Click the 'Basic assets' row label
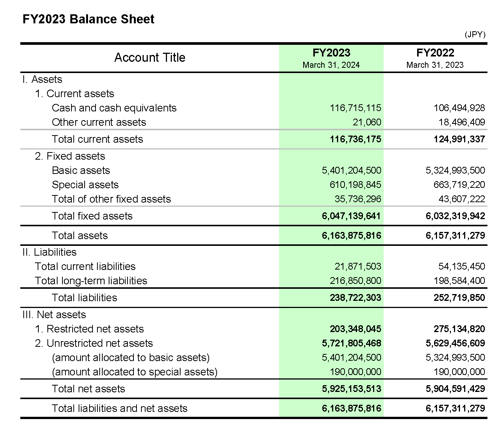The height and width of the screenshot is (436, 504). click(81, 171)
